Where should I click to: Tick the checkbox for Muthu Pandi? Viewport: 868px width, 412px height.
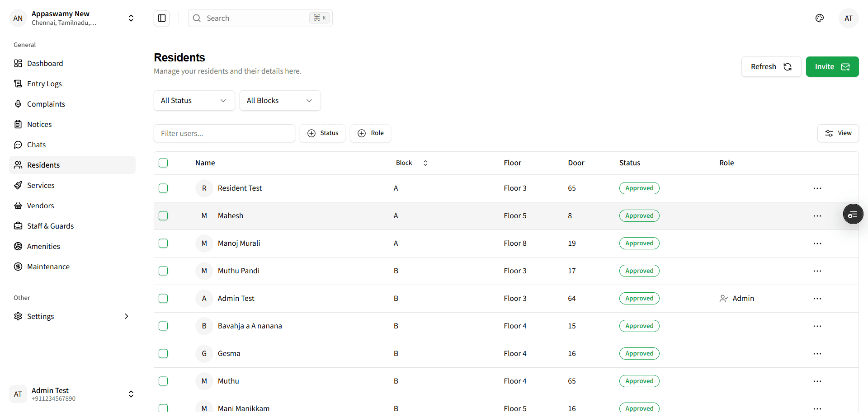[x=163, y=271]
